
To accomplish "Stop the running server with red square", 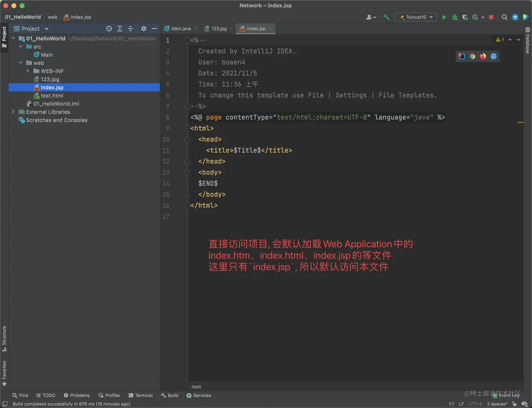I will [491, 17].
